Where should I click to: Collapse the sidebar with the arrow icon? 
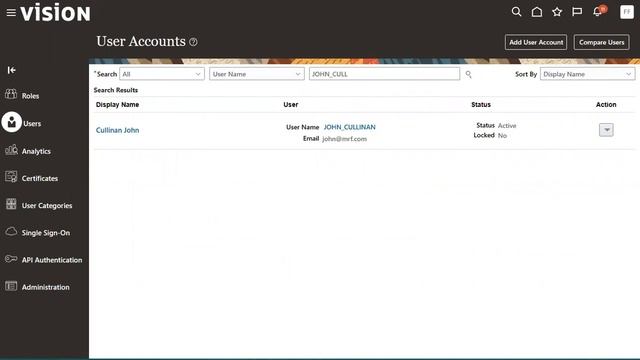11,70
